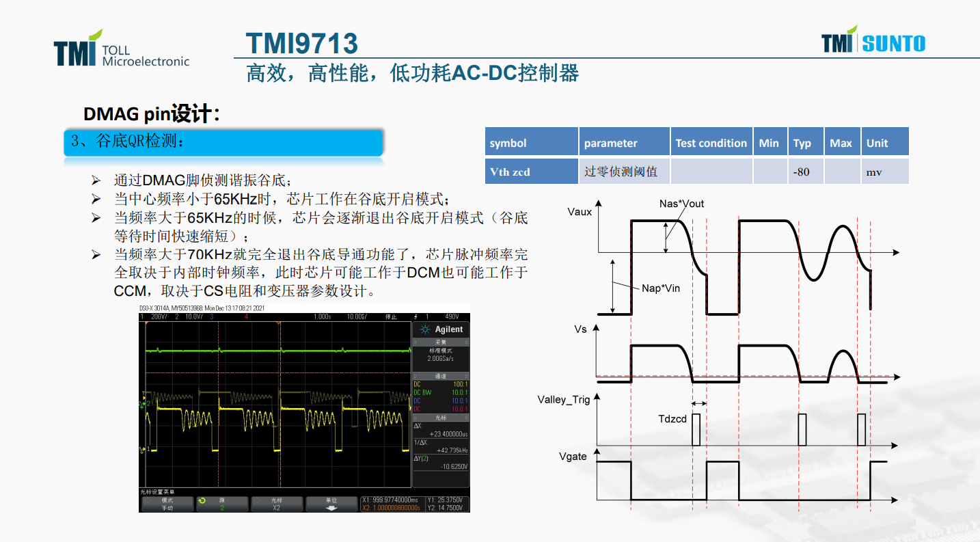The height and width of the screenshot is (542, 980).
Task: Click the 490V trigger level text
Action: (x=452, y=316)
